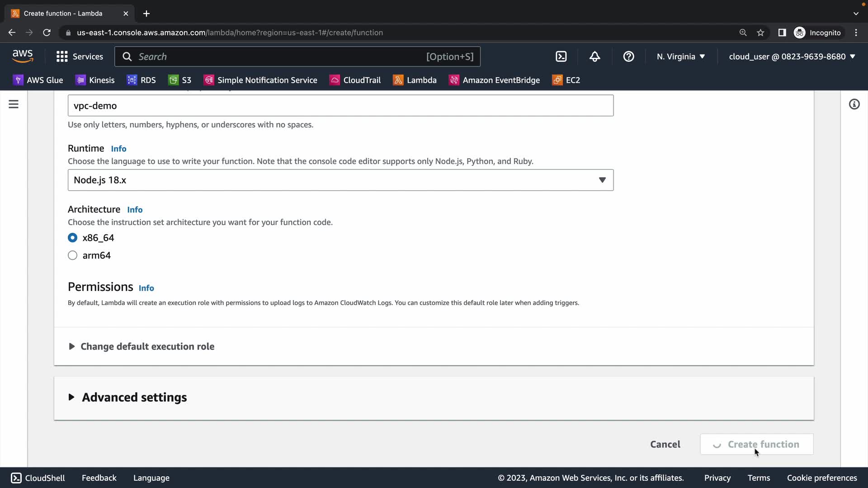Open the N. Virginia region menu
Screen dimensions: 868x488
tap(681, 56)
